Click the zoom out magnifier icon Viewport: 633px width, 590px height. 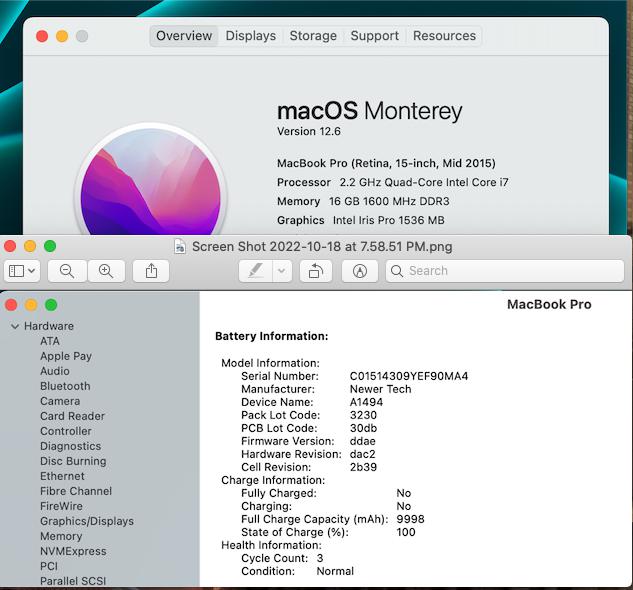pyautogui.click(x=67, y=271)
